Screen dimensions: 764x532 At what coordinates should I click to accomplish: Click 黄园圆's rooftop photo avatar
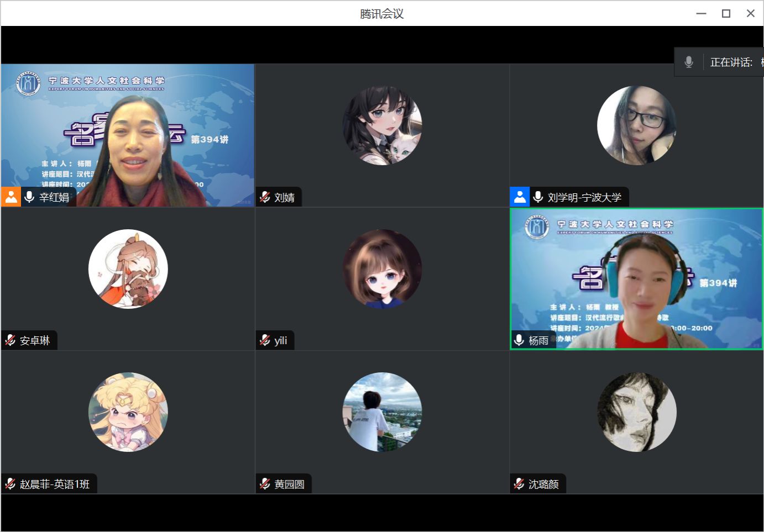[x=382, y=412]
